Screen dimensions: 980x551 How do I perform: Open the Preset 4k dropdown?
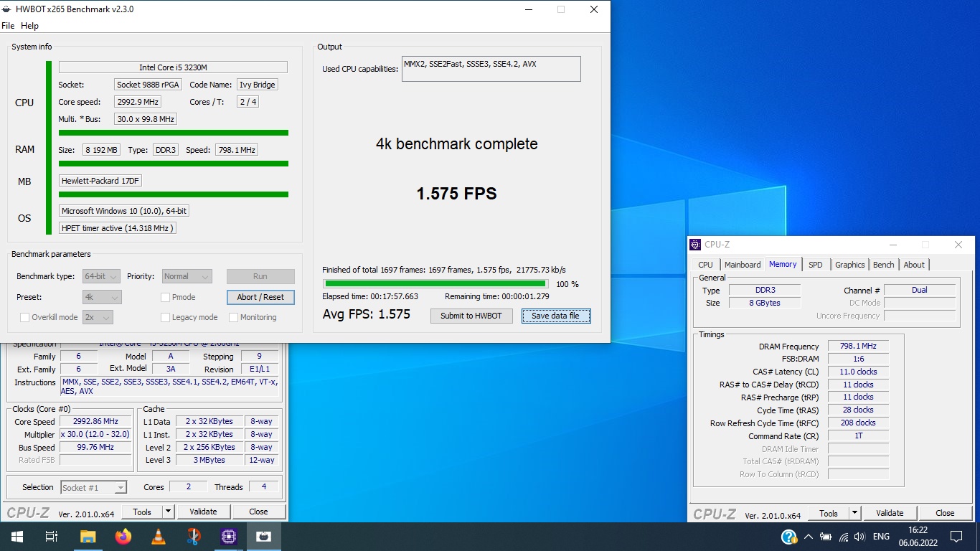click(x=102, y=297)
